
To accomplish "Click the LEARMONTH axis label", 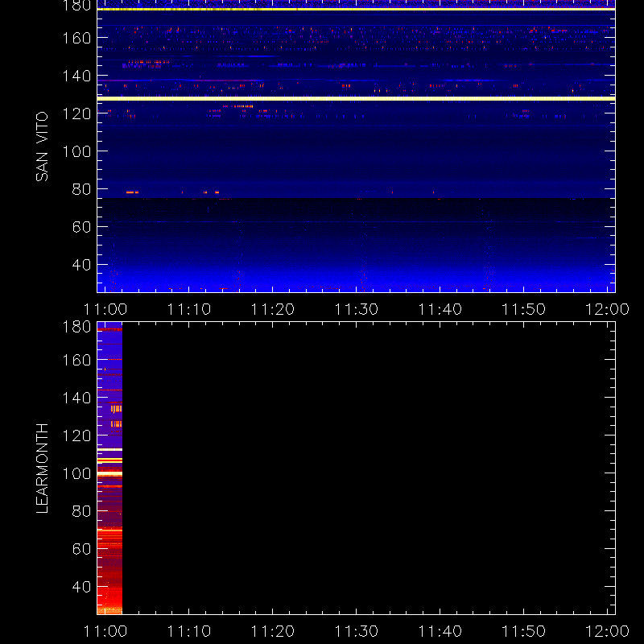I will click(43, 468).
